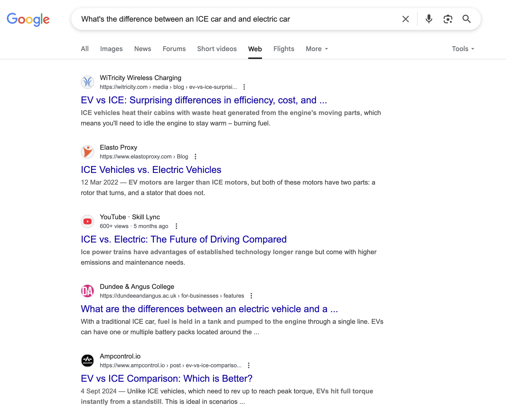Click the Elasto Proxy site name

click(119, 147)
